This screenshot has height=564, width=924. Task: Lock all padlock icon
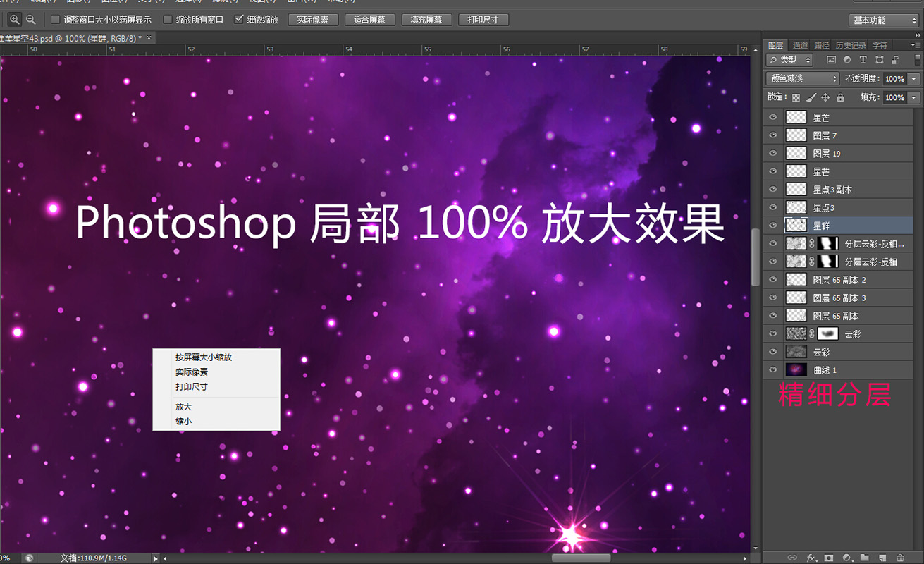coord(840,97)
